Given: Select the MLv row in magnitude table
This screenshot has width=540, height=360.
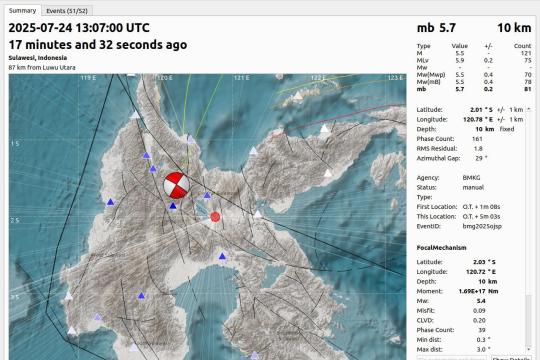Looking at the screenshot, I should pyautogui.click(x=474, y=60).
